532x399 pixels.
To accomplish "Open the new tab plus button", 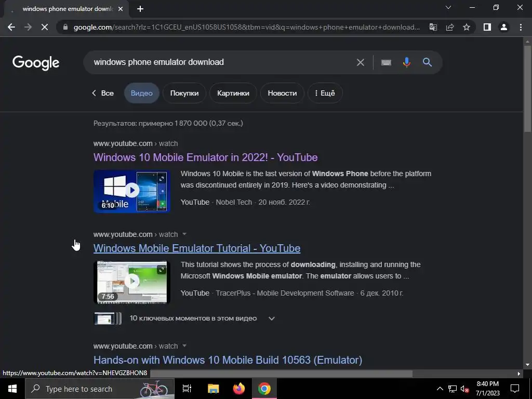I will pyautogui.click(x=140, y=9).
